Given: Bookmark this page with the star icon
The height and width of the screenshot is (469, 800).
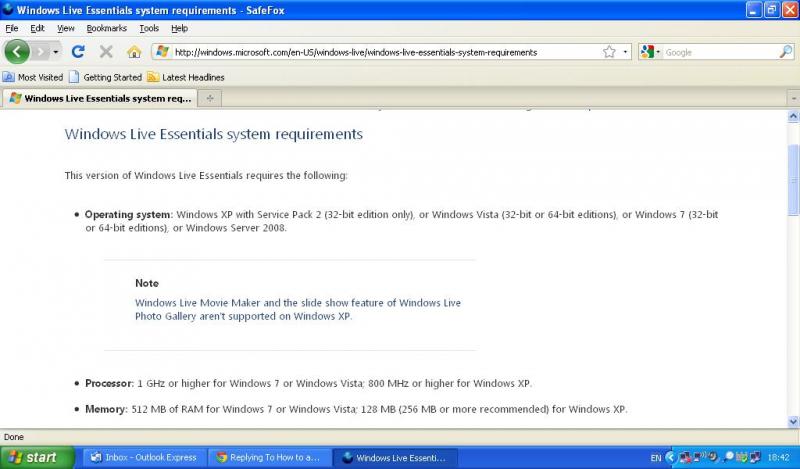Looking at the screenshot, I should pos(609,52).
